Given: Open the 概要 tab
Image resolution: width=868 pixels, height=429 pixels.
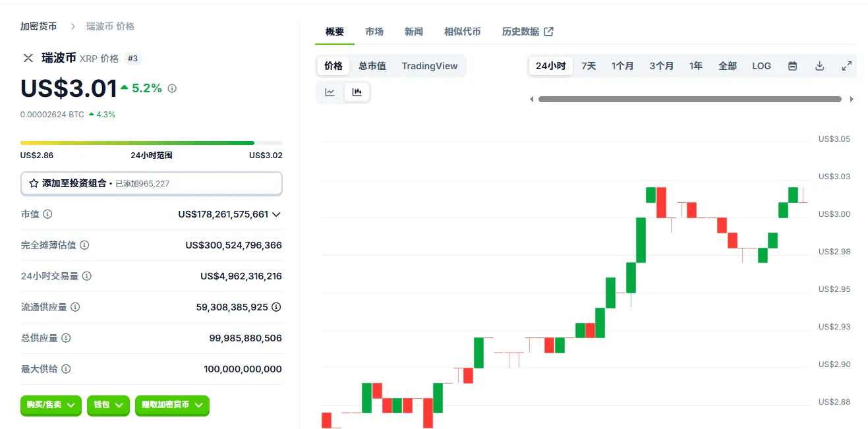Looking at the screenshot, I should tap(335, 32).
